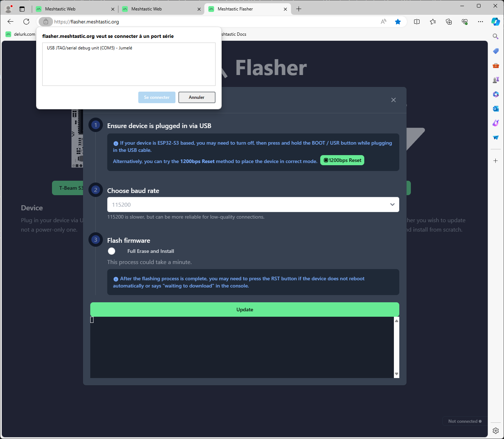
Task: Click the green Update button
Action: 245,310
